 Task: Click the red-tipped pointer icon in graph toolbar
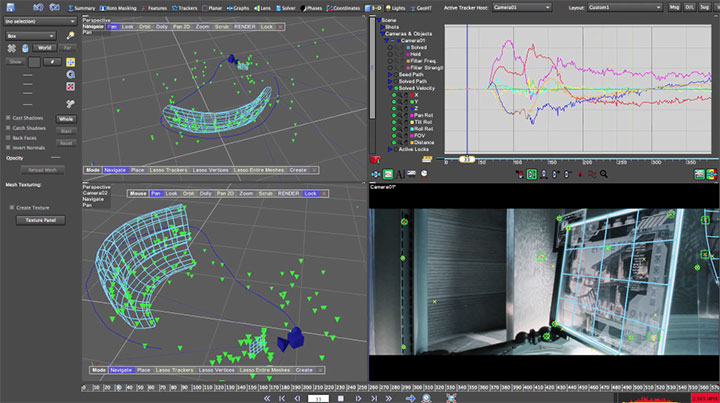coord(519,174)
